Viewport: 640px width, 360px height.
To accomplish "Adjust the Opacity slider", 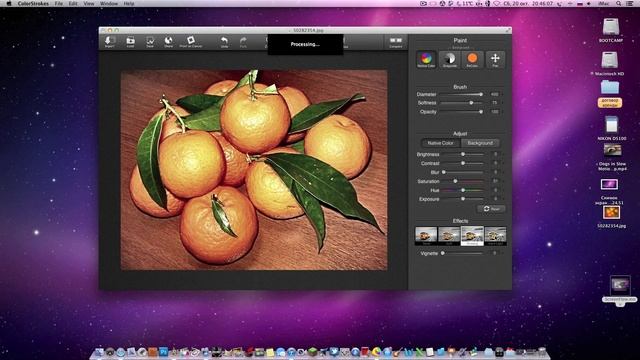I will [462, 111].
